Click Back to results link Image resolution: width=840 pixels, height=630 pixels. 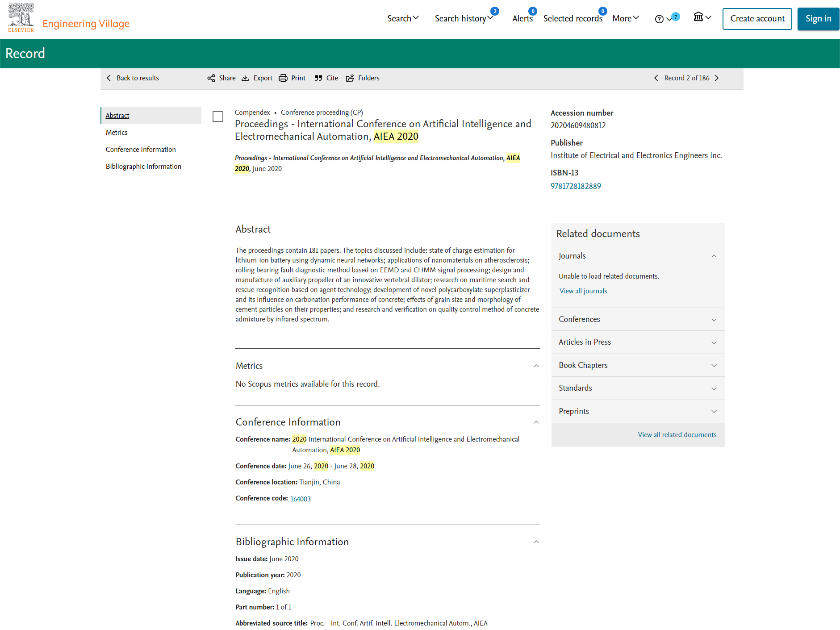(138, 78)
